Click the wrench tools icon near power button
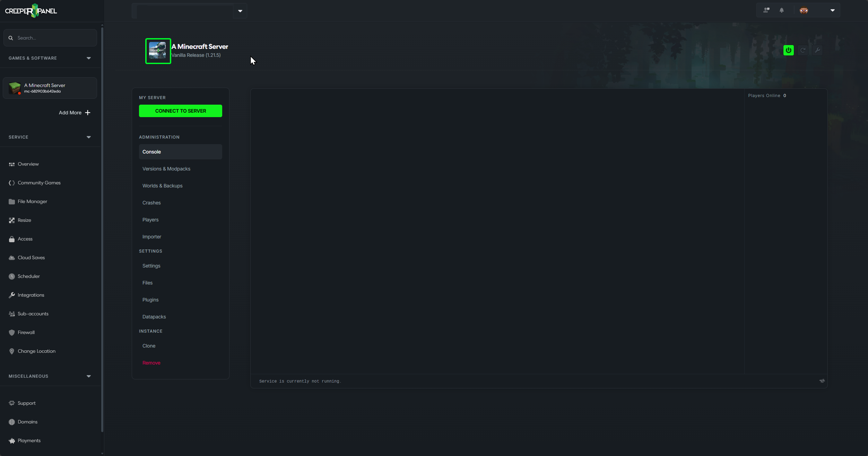 (x=817, y=50)
